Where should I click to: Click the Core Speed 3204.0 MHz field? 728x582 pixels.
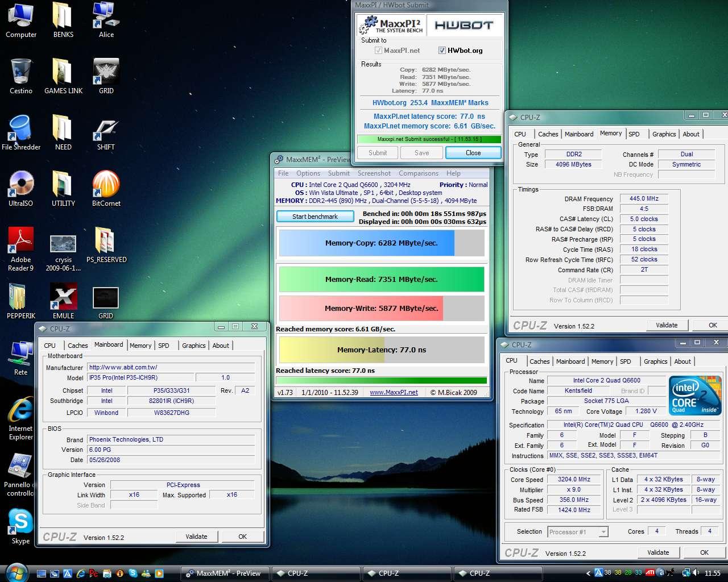point(574,479)
